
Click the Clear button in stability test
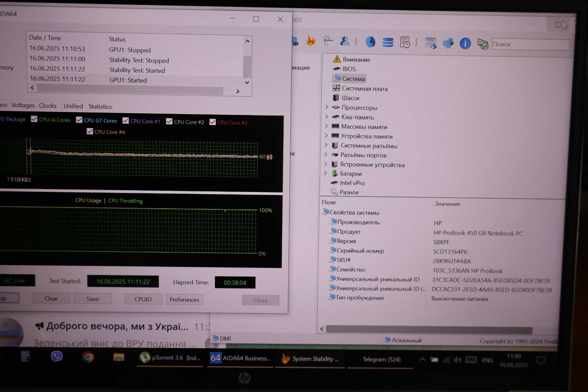(51, 298)
